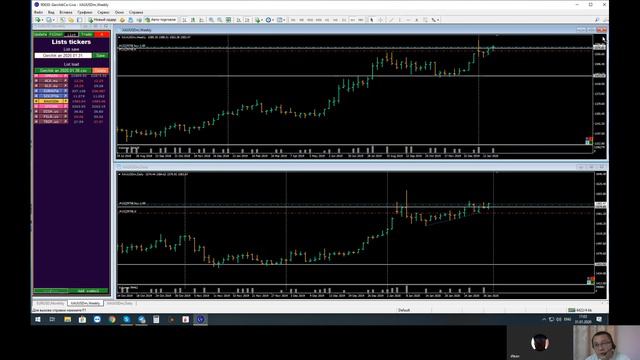This screenshot has width=640, height=360.
Task: Open the List load file dropdown
Action: (x=63, y=71)
